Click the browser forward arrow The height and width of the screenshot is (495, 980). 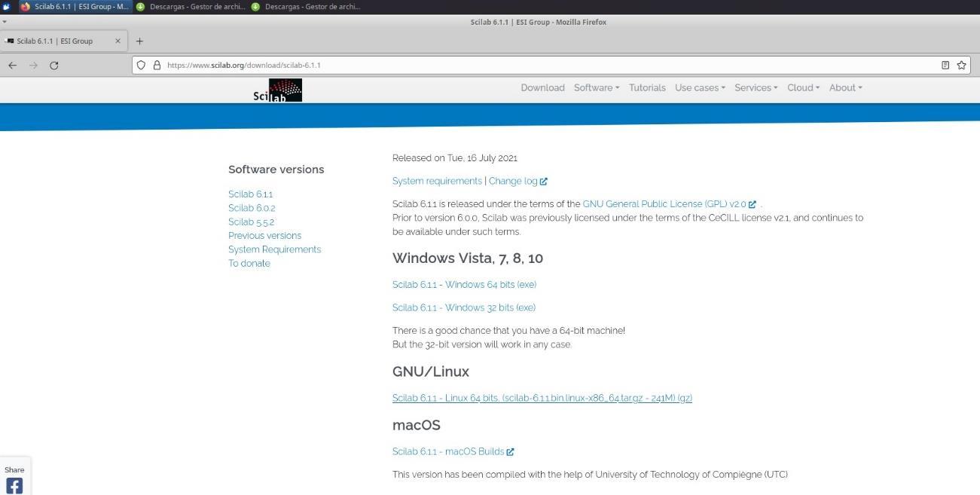(33, 66)
